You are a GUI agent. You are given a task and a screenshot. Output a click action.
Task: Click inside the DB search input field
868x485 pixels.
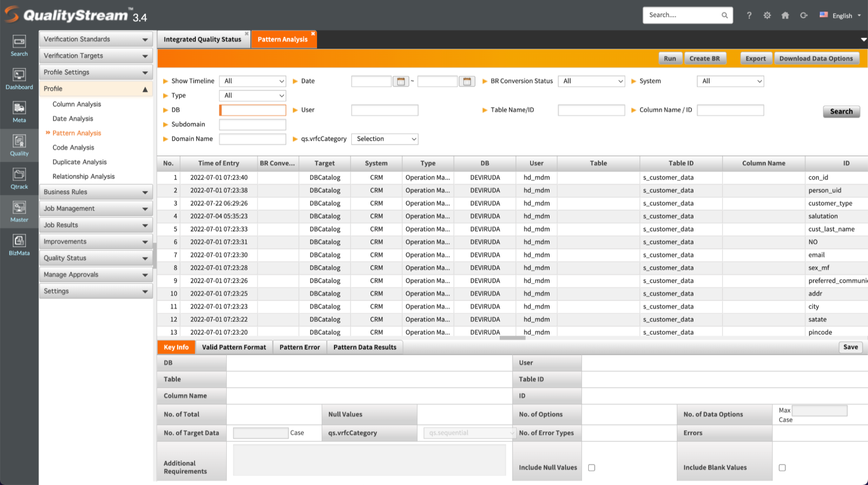(x=252, y=110)
